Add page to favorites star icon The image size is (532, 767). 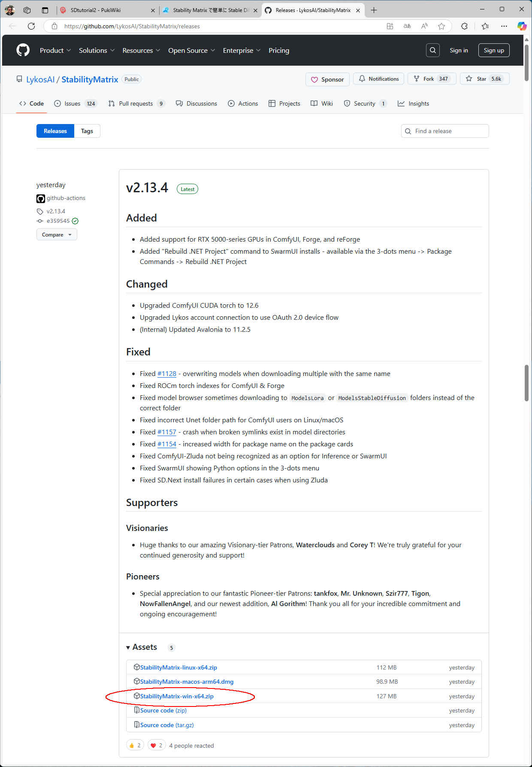(441, 26)
